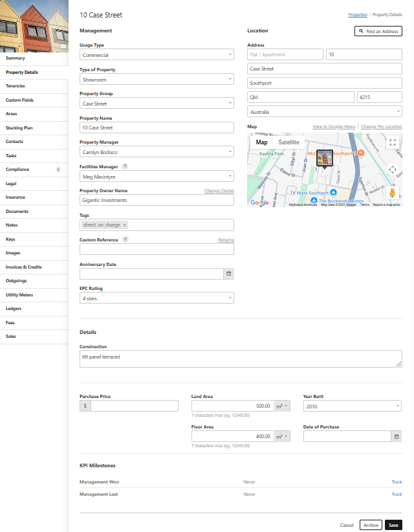Open the Date of Purchase calendar picker
The height and width of the screenshot is (532, 414).
tap(397, 437)
